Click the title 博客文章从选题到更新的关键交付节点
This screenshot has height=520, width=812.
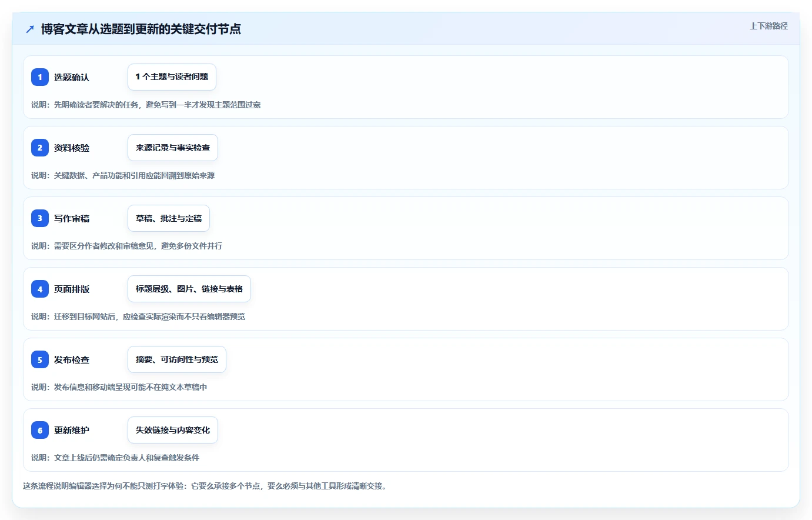pyautogui.click(x=141, y=29)
